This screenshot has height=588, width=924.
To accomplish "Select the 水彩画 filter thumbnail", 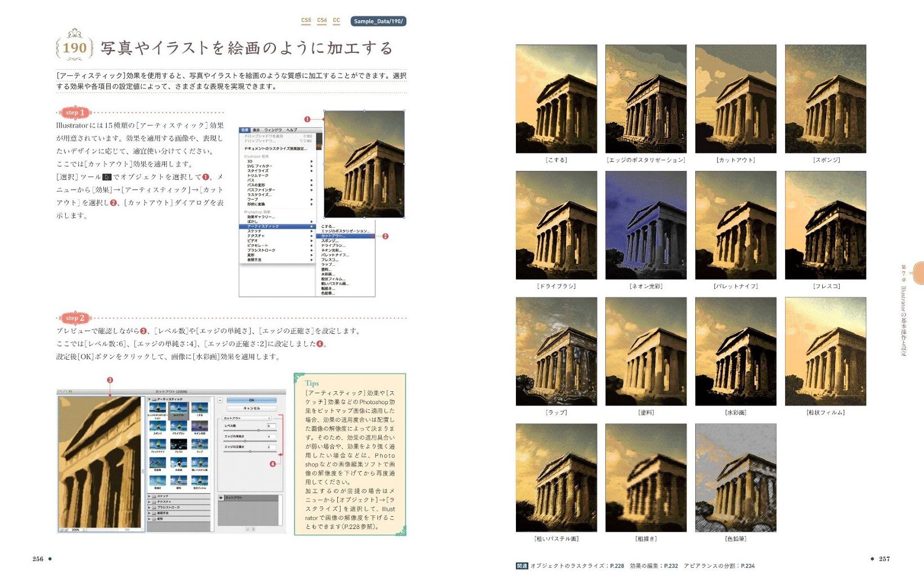I will (179, 463).
